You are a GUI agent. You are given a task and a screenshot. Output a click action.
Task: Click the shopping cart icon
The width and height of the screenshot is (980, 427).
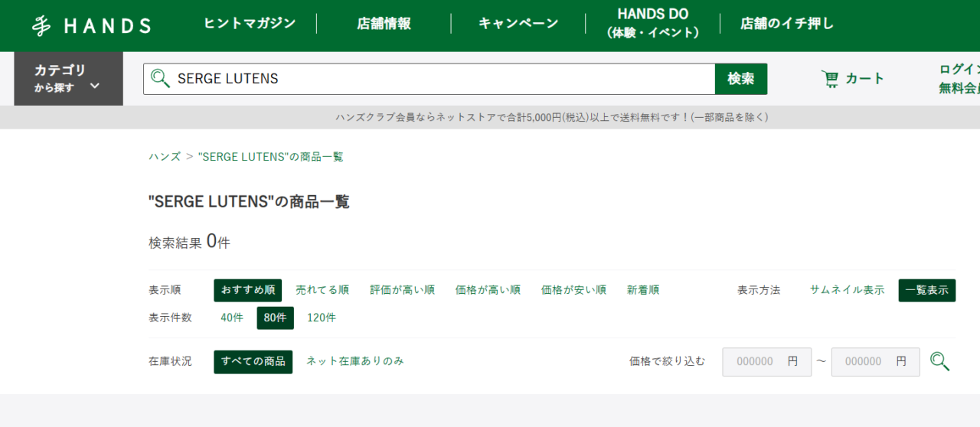(830, 79)
